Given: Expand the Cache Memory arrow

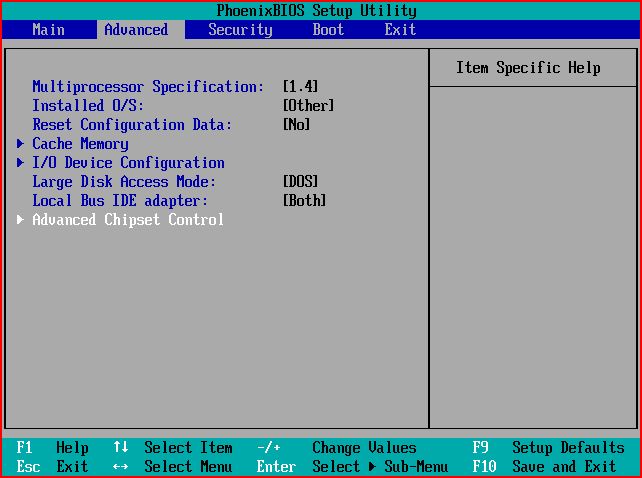Looking at the screenshot, I should tap(20, 143).
